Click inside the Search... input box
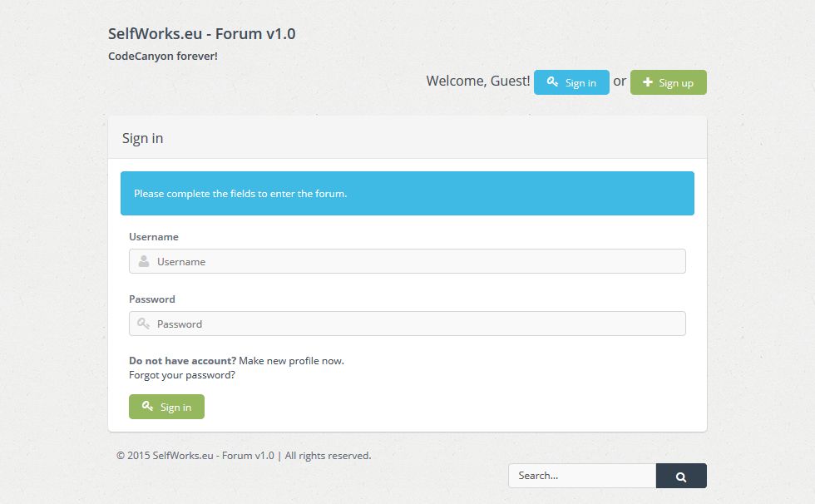815x504 pixels. (x=582, y=476)
